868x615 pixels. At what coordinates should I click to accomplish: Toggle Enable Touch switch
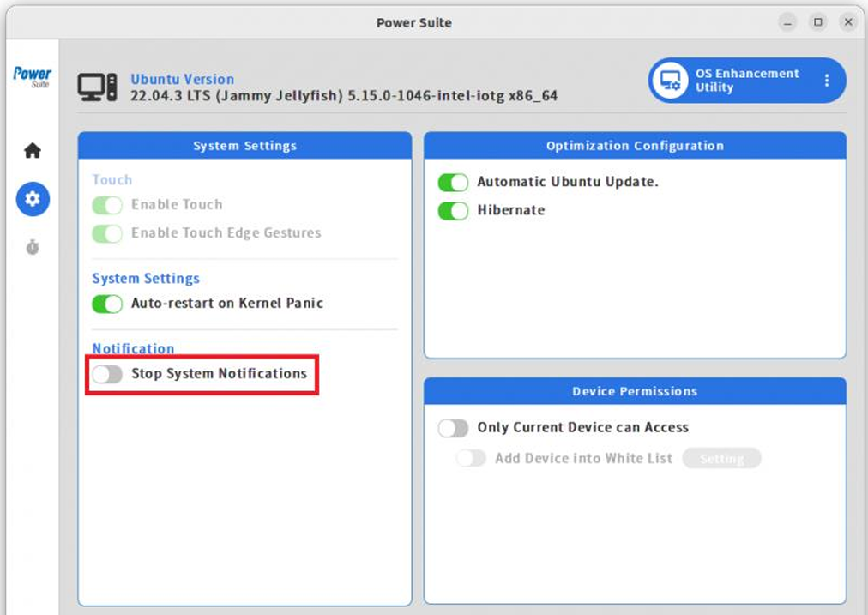tap(107, 205)
